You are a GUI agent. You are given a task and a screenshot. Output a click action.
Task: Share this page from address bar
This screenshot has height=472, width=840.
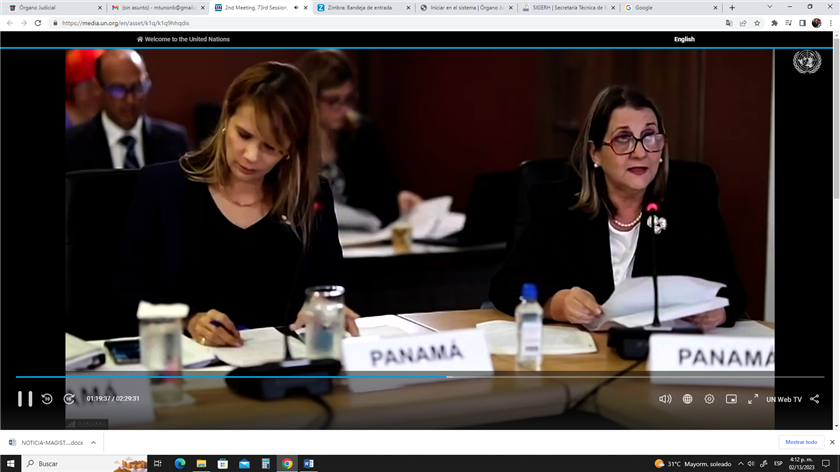pyautogui.click(x=743, y=23)
